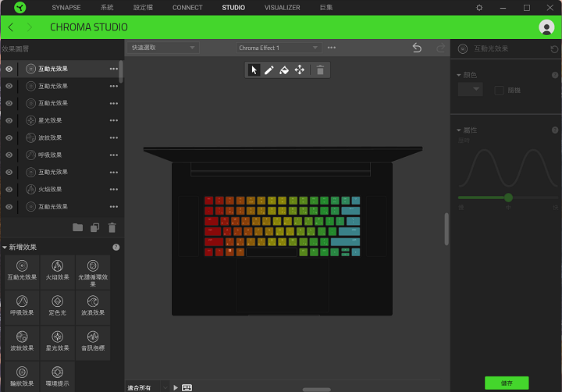Check the 隨機 random color checkbox
The height and width of the screenshot is (392, 562).
coord(499,91)
